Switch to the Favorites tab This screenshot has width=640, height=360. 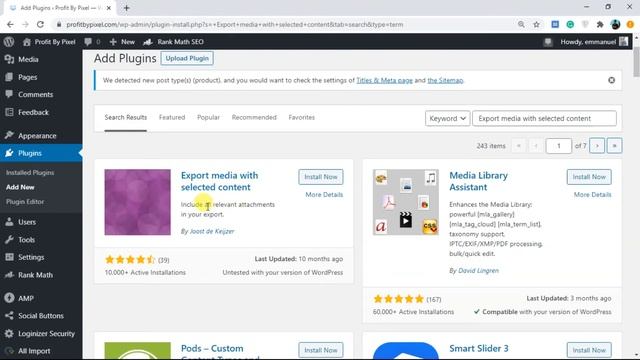pos(301,118)
